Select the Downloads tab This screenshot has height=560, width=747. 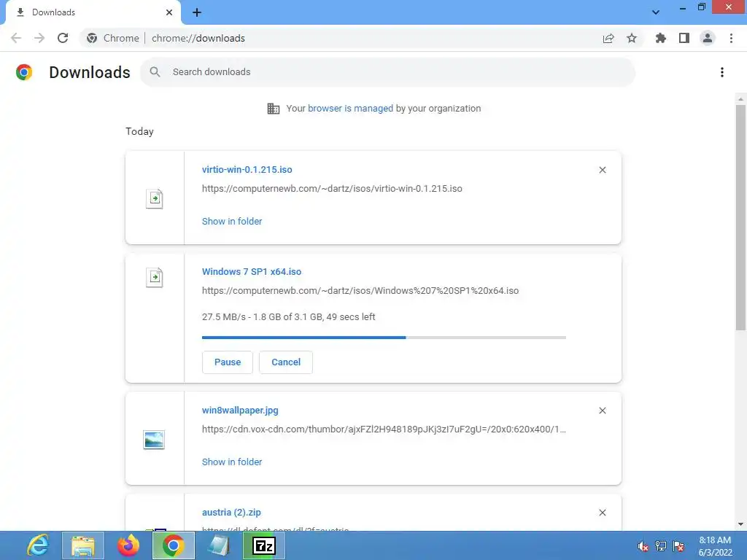[x=93, y=12]
